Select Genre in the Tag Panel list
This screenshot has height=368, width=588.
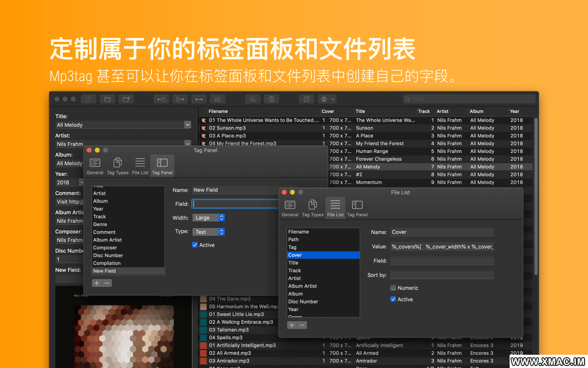pyautogui.click(x=128, y=224)
